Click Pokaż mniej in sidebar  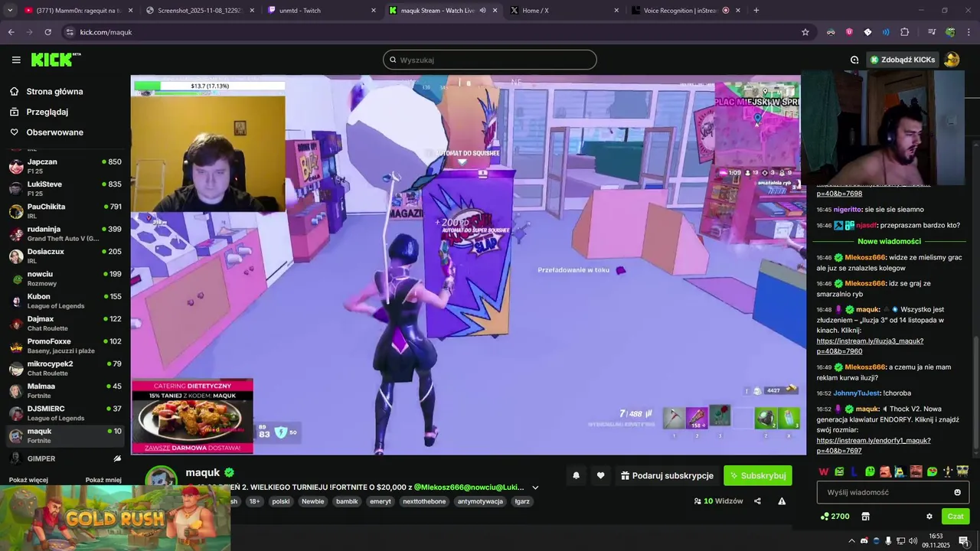click(103, 480)
